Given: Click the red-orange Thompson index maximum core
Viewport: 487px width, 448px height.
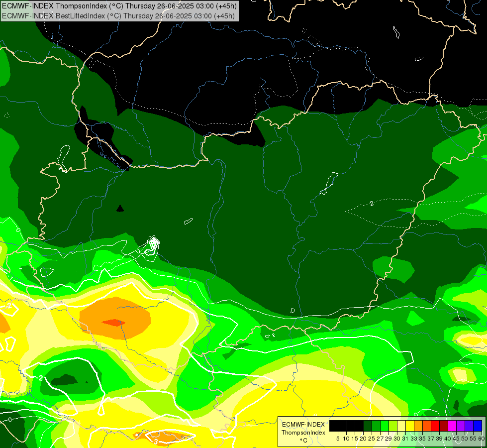Looking at the screenshot, I should [x=114, y=323].
